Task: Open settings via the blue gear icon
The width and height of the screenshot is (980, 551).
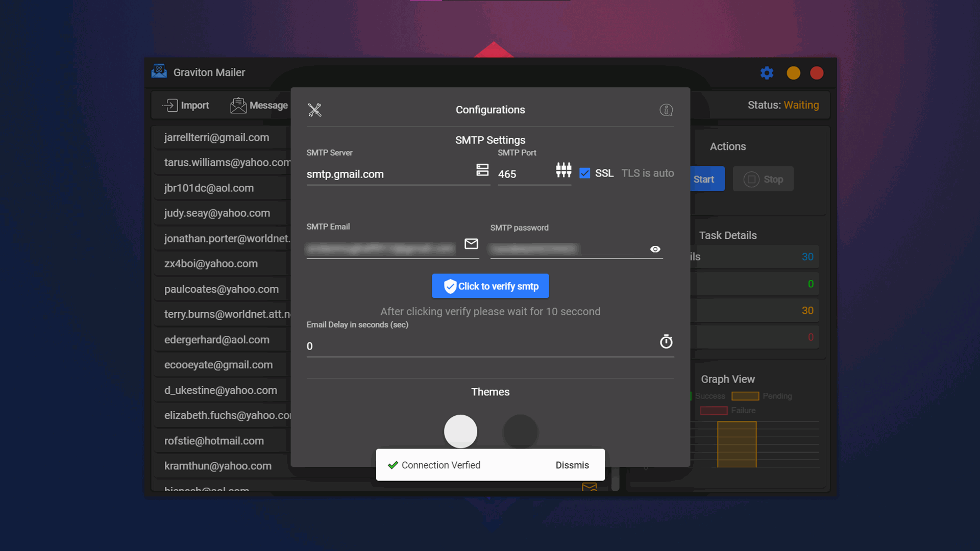Action: (x=767, y=73)
